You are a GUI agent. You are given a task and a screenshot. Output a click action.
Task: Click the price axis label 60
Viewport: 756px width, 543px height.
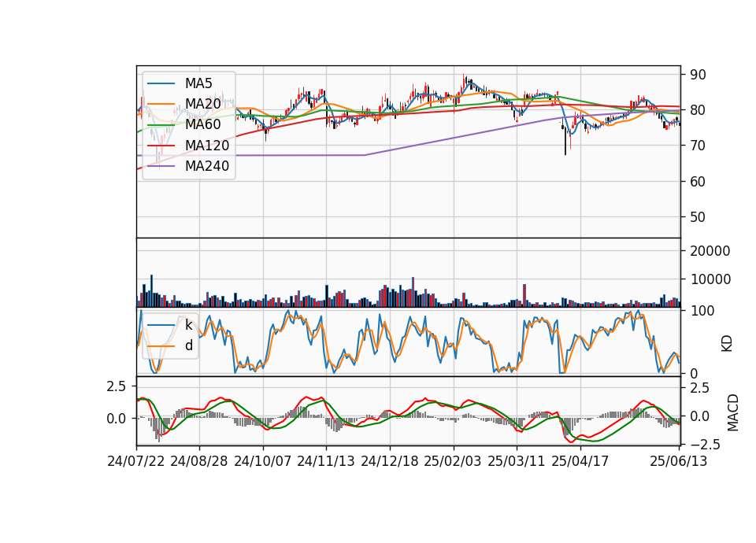[x=698, y=182]
